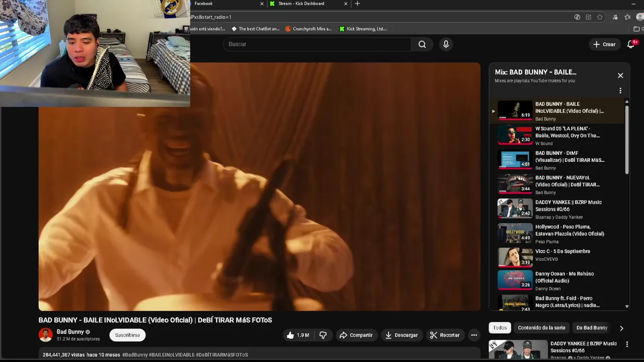Click the Compartir share button
The image size is (644, 362).
tap(356, 335)
